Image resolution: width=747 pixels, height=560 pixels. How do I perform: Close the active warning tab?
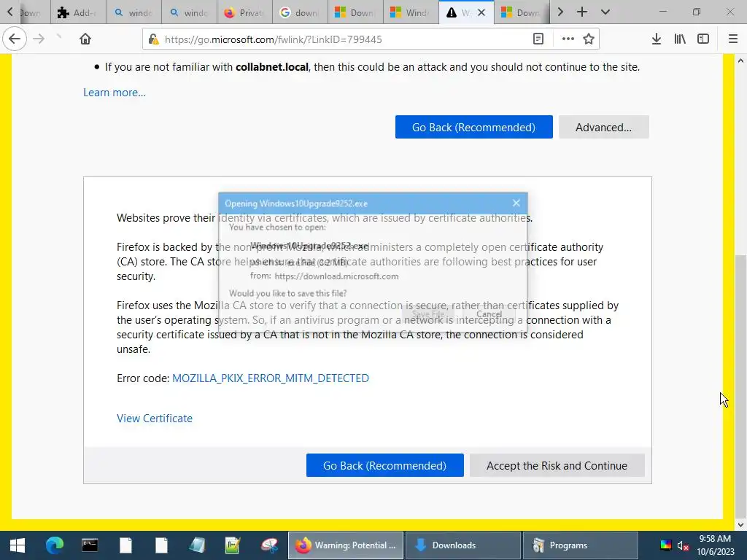(x=481, y=12)
